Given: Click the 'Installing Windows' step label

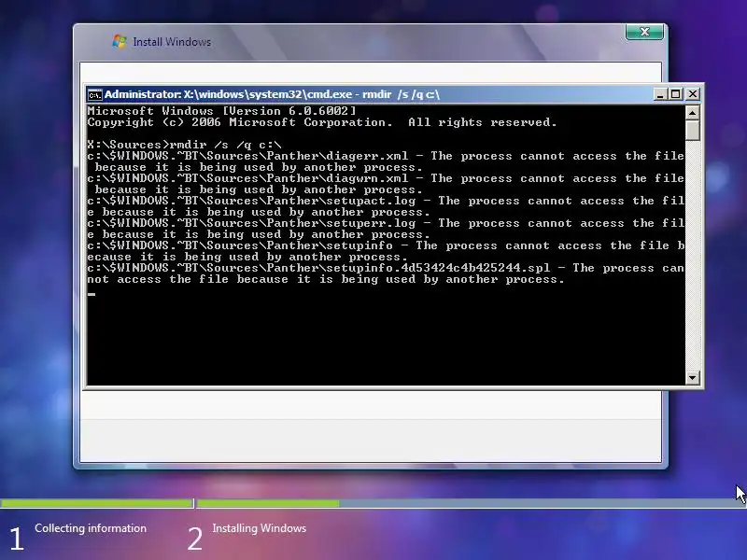Looking at the screenshot, I should pos(260,528).
